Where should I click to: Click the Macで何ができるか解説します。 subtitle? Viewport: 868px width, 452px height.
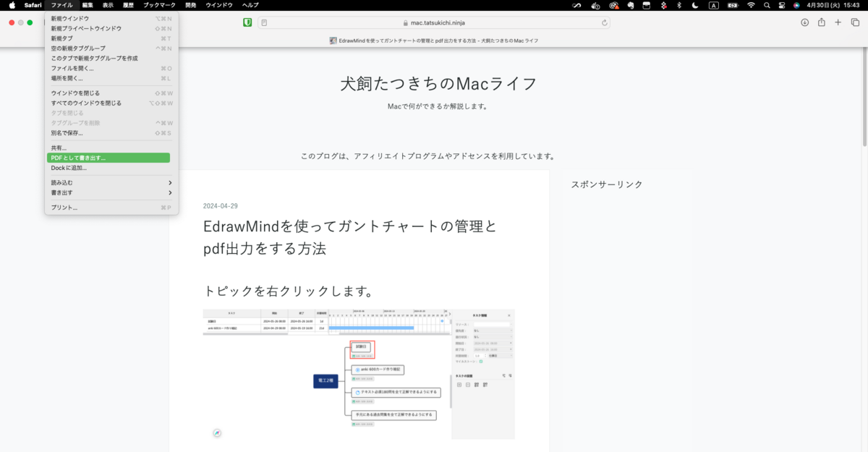pyautogui.click(x=438, y=106)
